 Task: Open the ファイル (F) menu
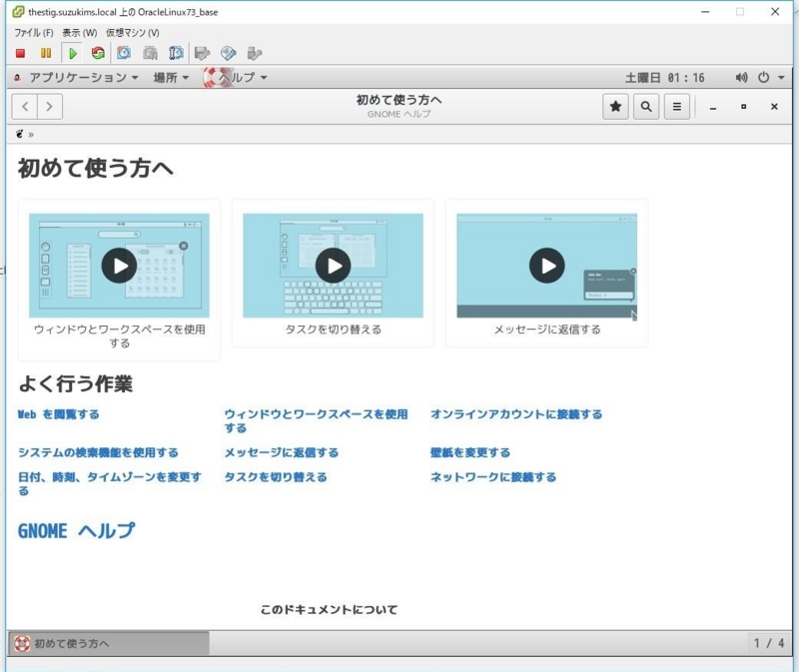coord(34,33)
